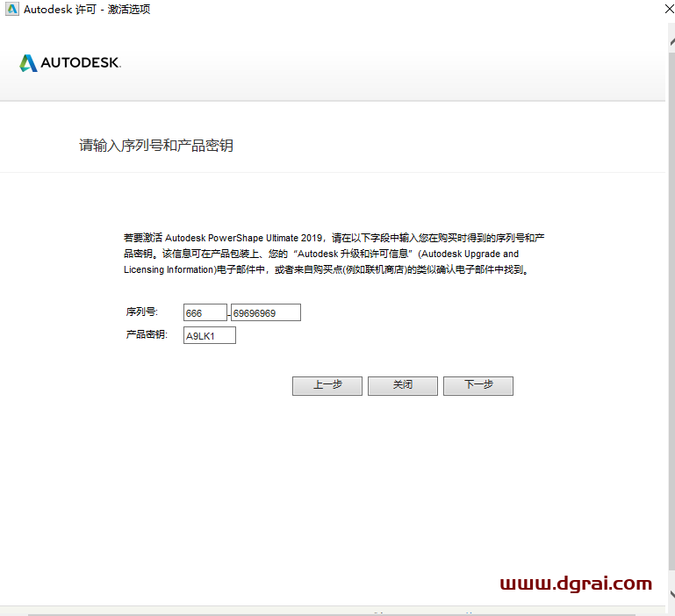Screen dimensions: 675x616
Task: Click the scrollbar down arrow
Action: coord(672,594)
